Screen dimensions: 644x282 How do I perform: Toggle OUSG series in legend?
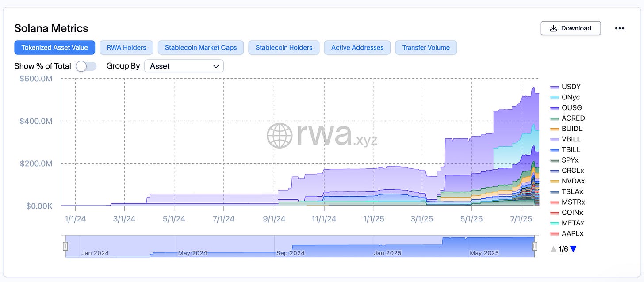pyautogui.click(x=566, y=107)
